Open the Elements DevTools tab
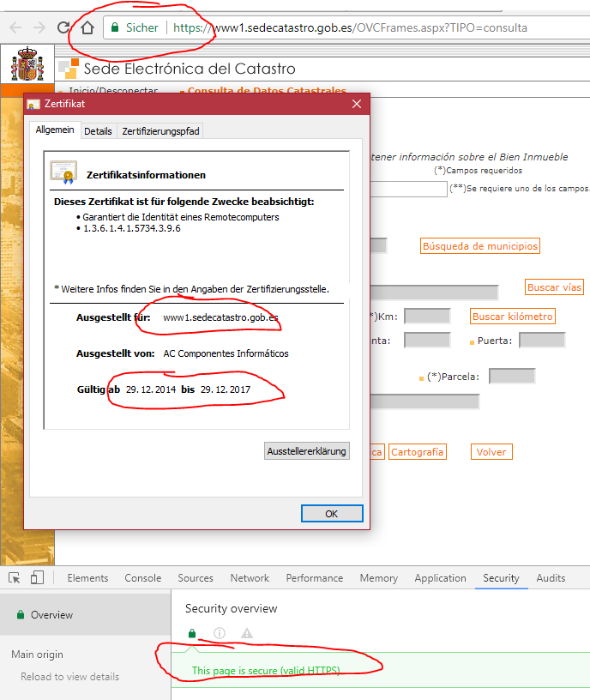The height and width of the screenshot is (700, 590). point(88,578)
